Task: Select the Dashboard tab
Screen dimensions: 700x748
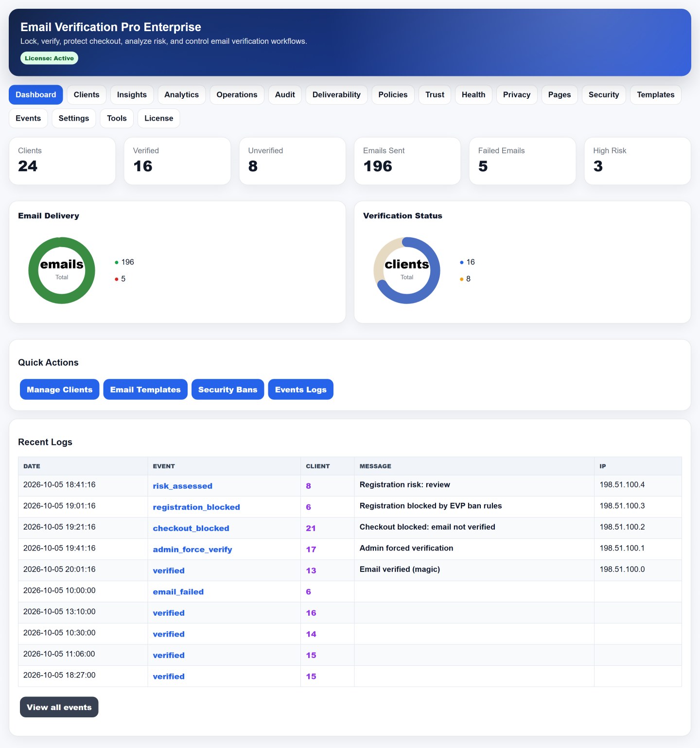Action: pos(36,95)
